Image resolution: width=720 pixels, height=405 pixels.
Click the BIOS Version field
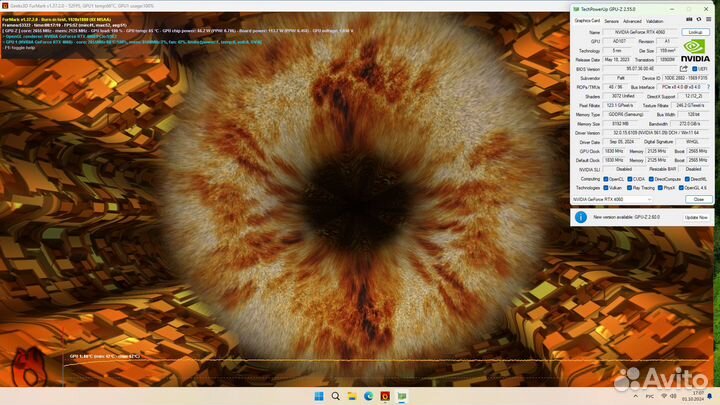pyautogui.click(x=640, y=69)
